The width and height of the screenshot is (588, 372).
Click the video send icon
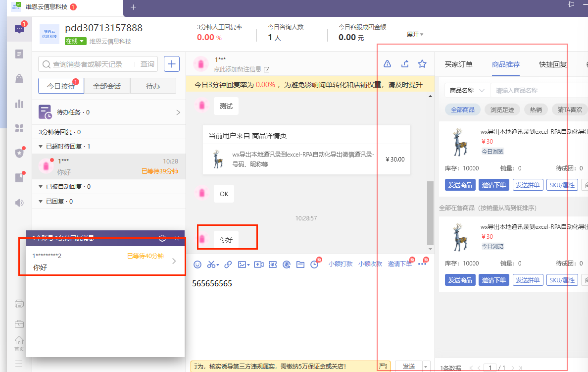click(258, 265)
